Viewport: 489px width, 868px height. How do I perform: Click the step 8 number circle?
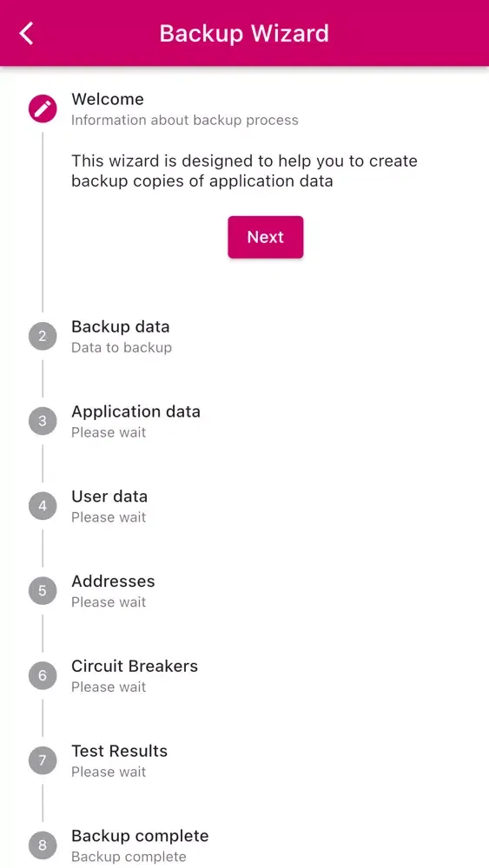pos(43,845)
